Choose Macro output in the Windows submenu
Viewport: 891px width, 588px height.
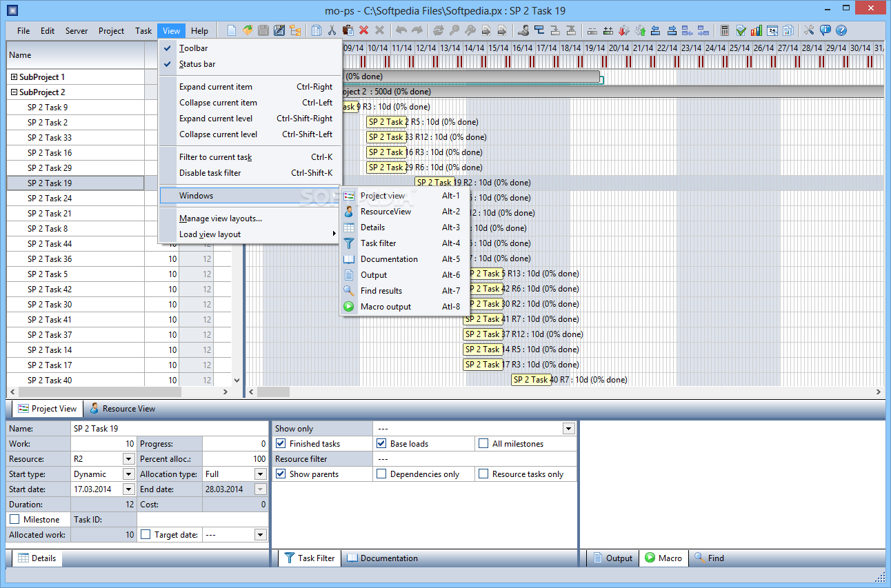click(404, 307)
